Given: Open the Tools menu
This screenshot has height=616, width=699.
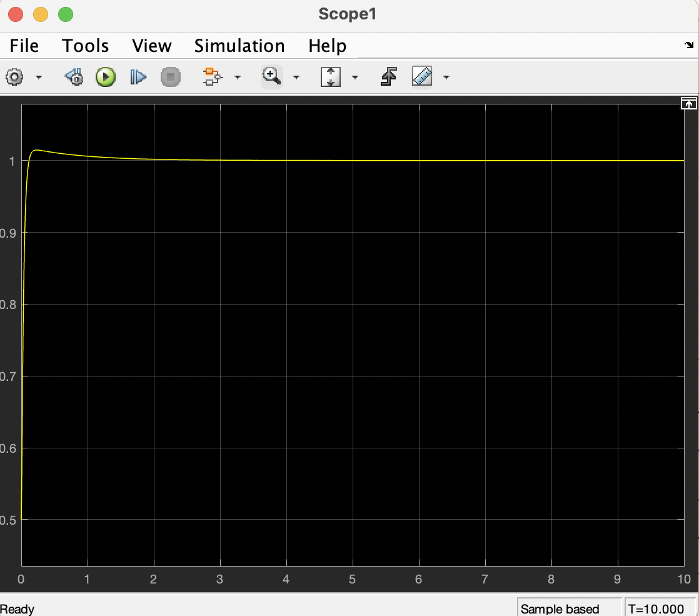Looking at the screenshot, I should point(85,45).
